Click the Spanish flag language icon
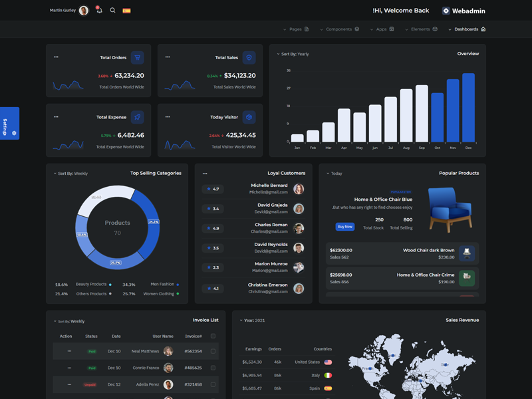The height and width of the screenshot is (399, 532). [126, 11]
